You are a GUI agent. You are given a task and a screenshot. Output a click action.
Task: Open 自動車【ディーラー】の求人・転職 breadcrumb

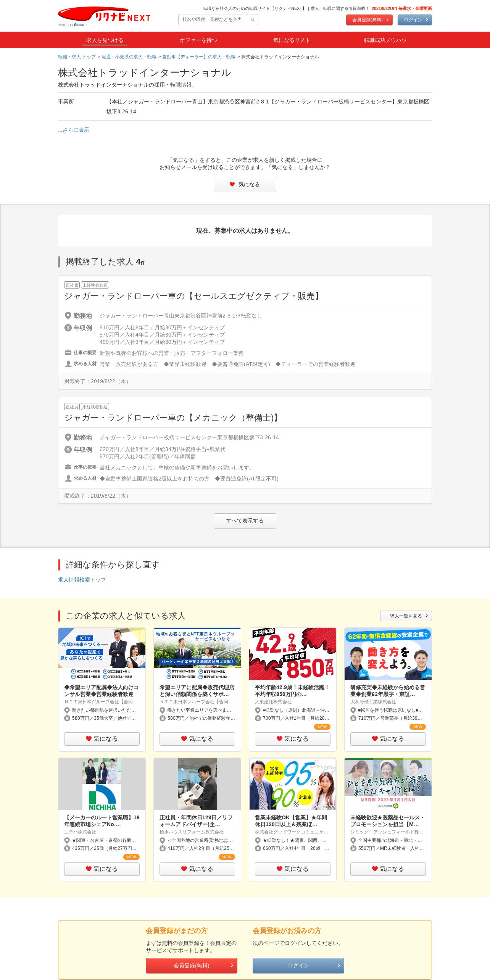tap(199, 57)
